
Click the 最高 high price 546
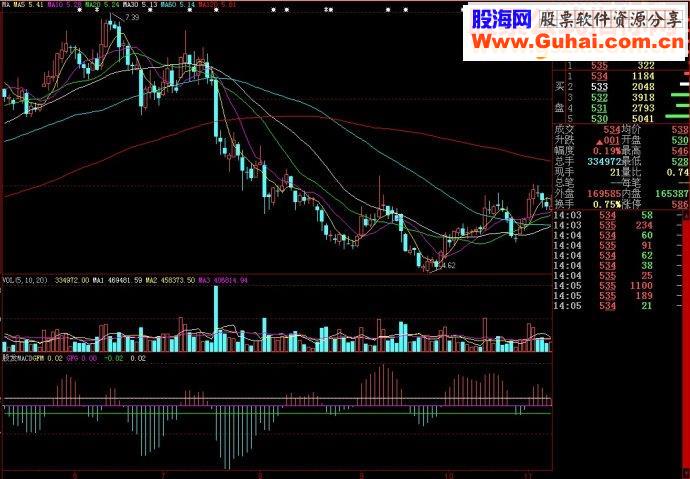[x=680, y=151]
